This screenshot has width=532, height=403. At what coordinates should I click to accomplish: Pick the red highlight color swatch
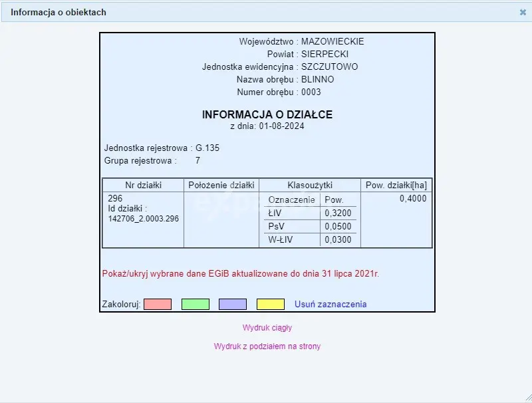[158, 304]
